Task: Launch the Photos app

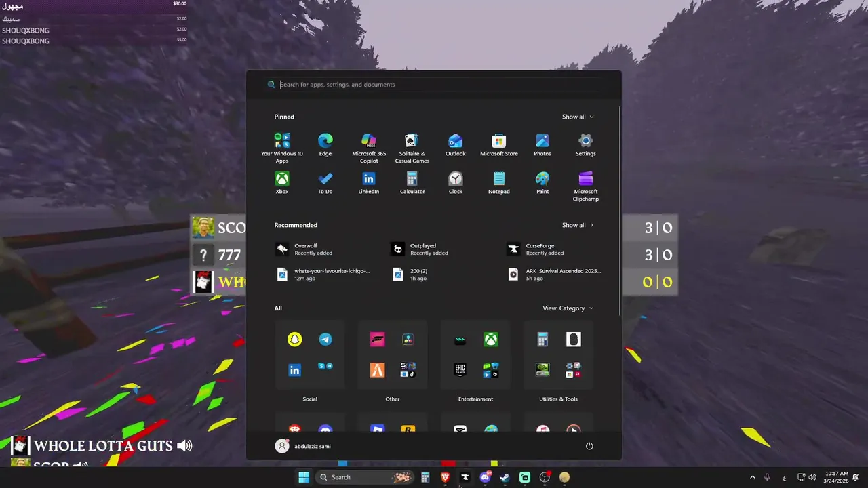Action: click(x=542, y=145)
